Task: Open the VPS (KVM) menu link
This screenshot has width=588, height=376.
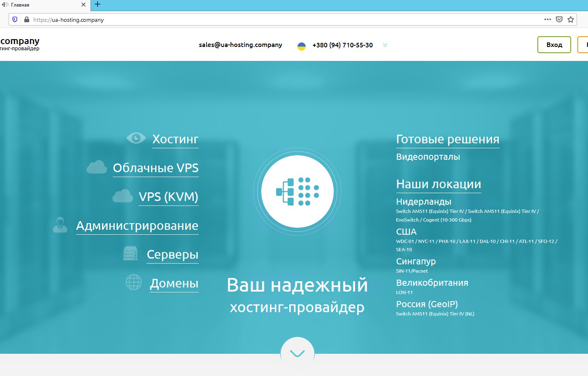Action: pos(169,197)
